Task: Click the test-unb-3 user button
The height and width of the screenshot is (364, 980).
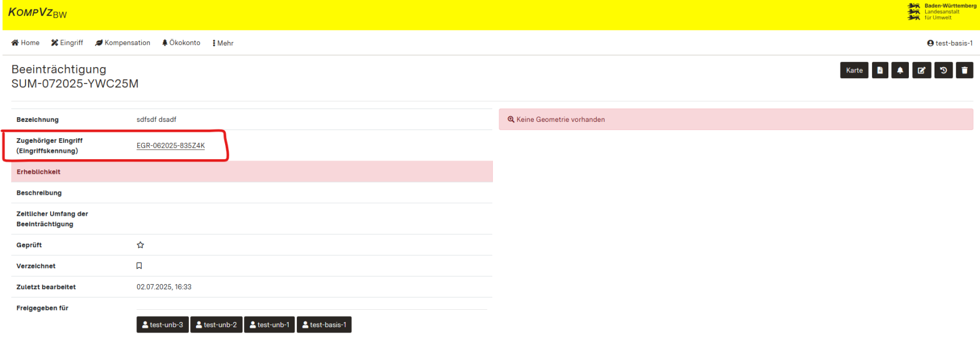Action: (163, 325)
